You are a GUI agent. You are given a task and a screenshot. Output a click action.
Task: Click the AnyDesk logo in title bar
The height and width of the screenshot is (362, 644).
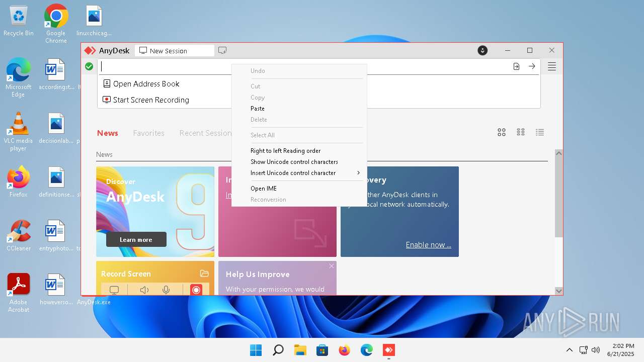click(90, 50)
